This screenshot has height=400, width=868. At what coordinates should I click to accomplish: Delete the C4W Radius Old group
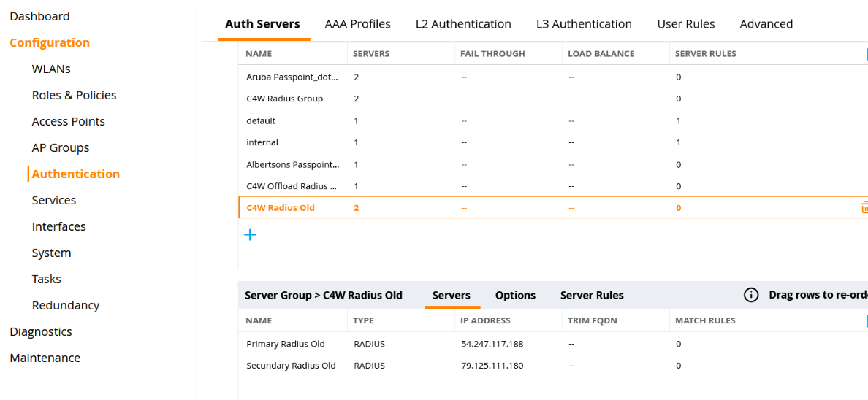click(x=864, y=208)
